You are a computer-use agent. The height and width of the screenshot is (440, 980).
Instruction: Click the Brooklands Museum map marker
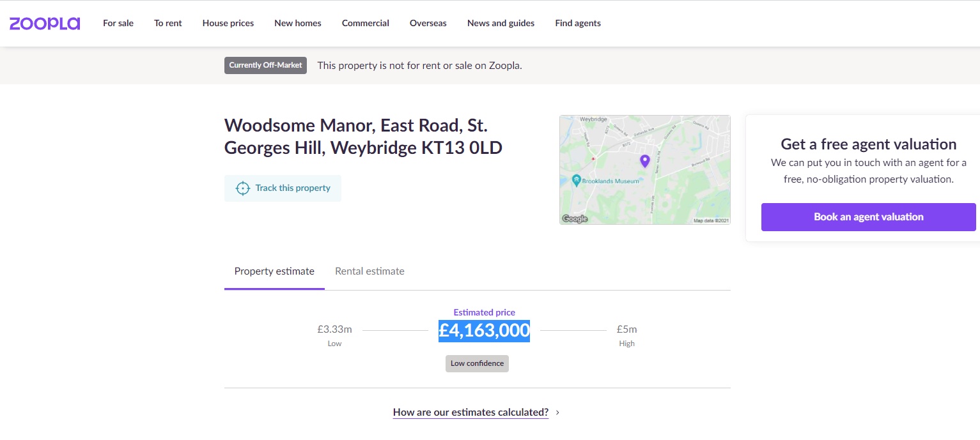tap(577, 181)
